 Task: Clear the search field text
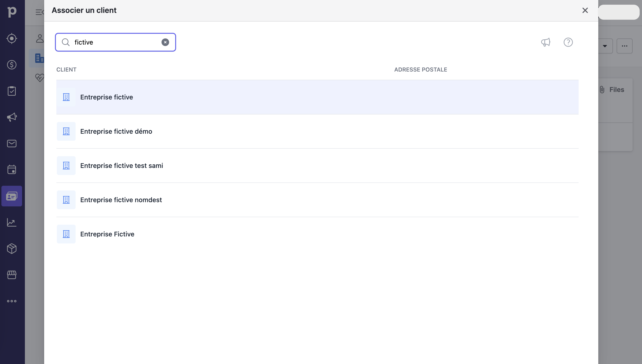pyautogui.click(x=165, y=42)
